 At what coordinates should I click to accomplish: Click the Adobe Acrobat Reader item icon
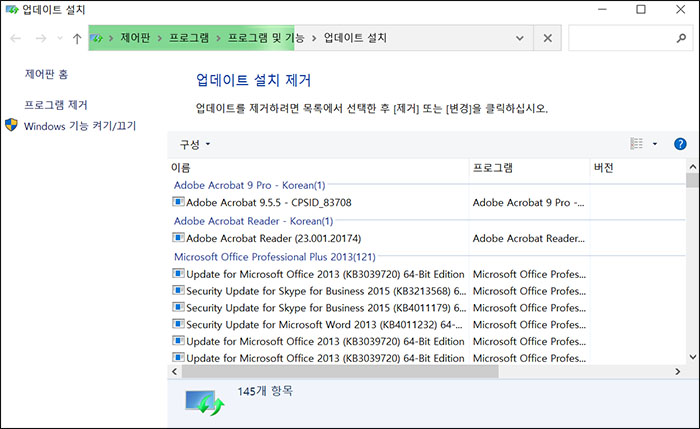click(178, 238)
